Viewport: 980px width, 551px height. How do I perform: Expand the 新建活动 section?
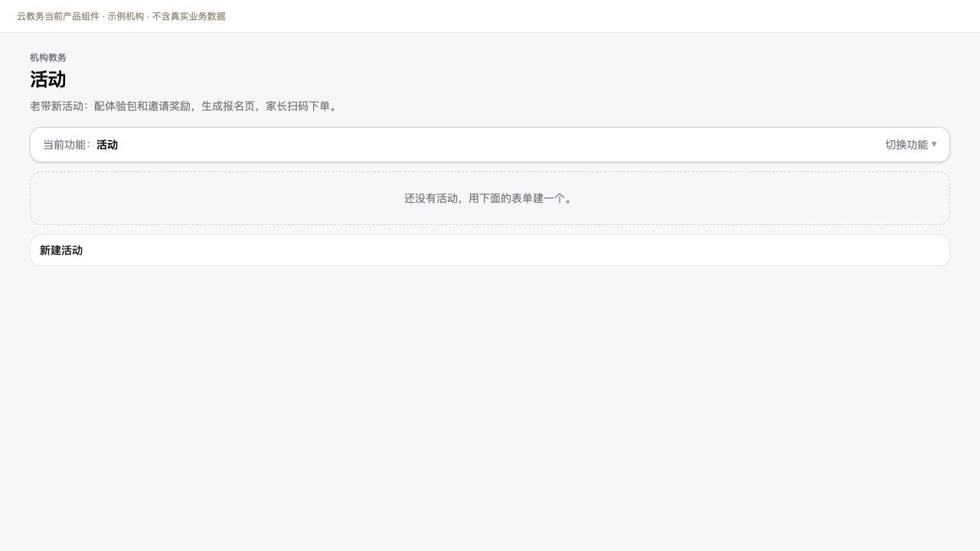coord(490,250)
